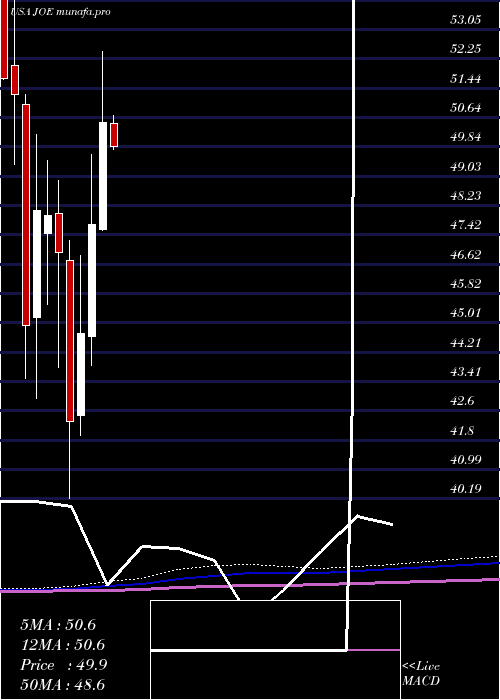
Task: Click the MACD histogram box
Action: coord(275,650)
